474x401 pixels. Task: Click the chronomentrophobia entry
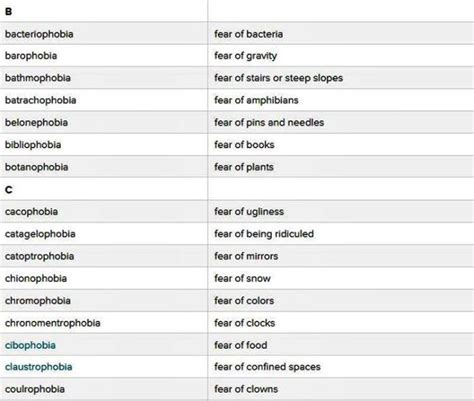click(x=53, y=323)
